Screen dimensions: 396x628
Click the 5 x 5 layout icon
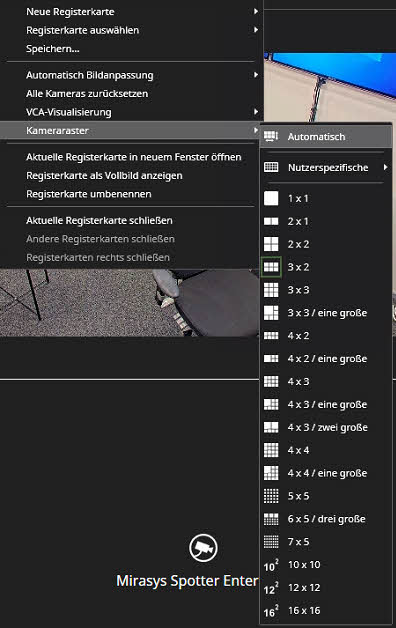(271, 496)
